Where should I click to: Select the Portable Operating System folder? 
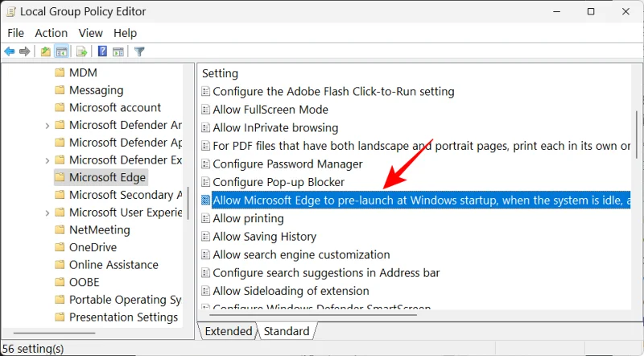click(x=118, y=300)
